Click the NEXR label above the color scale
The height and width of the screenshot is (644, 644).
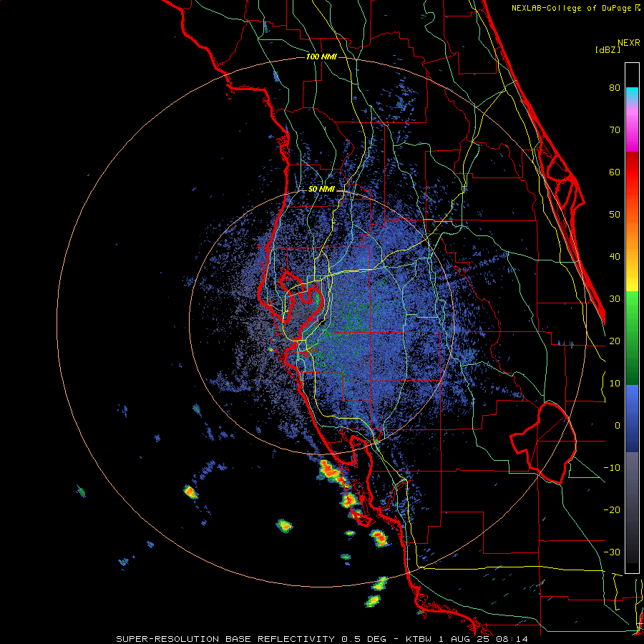629,43
